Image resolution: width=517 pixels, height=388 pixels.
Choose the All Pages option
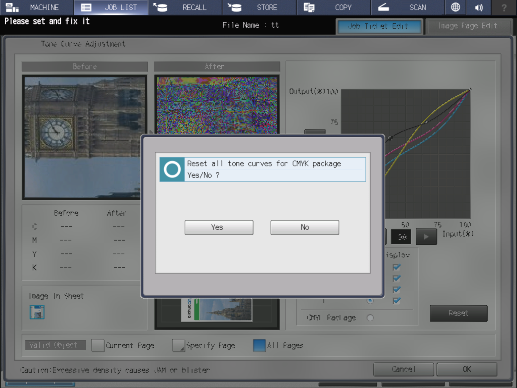[x=259, y=345]
